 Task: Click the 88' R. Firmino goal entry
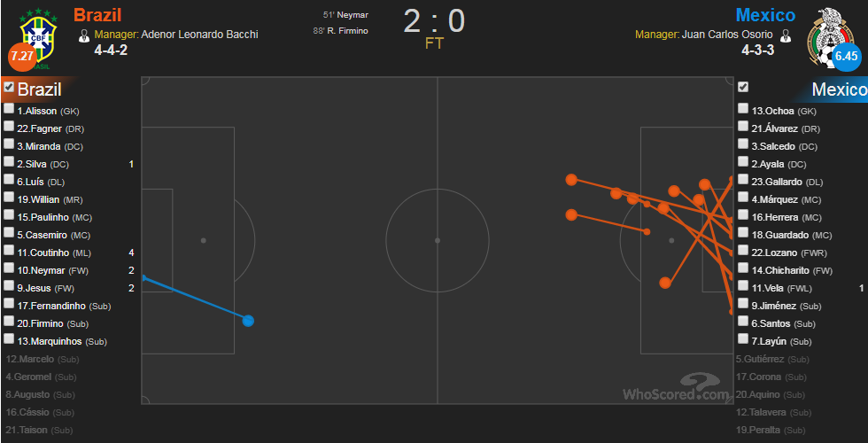coord(340,30)
